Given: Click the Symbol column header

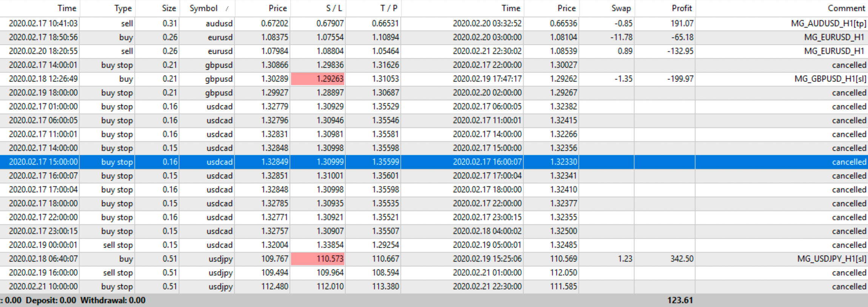Looking at the screenshot, I should tap(203, 8).
